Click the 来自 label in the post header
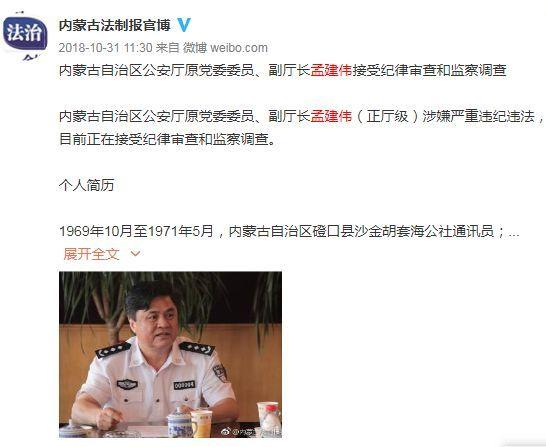The image size is (546, 447). 167,47
